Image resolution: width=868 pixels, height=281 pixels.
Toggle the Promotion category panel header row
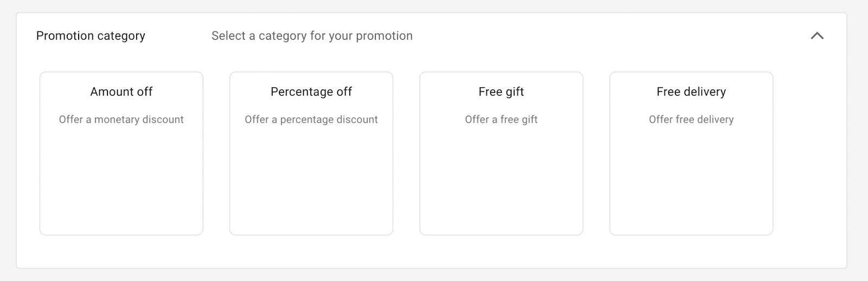[597, 36]
